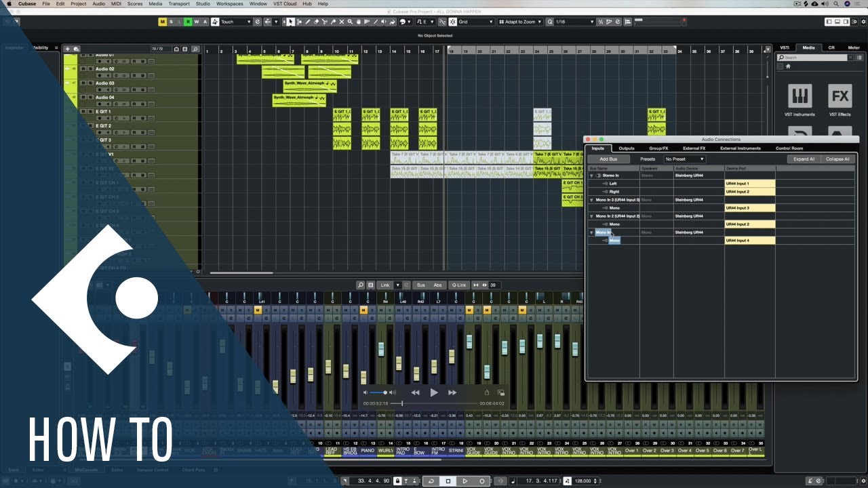Collapse the highlighted Mono In bus row
Image resolution: width=868 pixels, height=488 pixels.
(591, 232)
